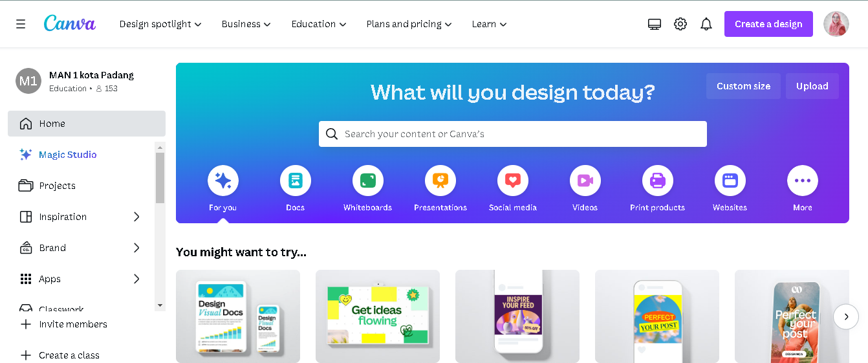Choose the Social media heart icon
Image resolution: width=868 pixels, height=363 pixels.
click(513, 181)
